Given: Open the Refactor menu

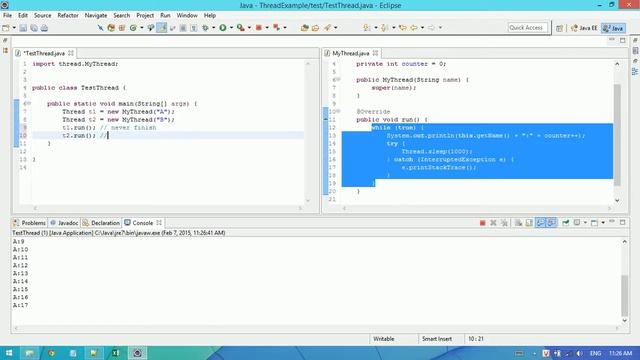Looking at the screenshot, I should pos(68,16).
